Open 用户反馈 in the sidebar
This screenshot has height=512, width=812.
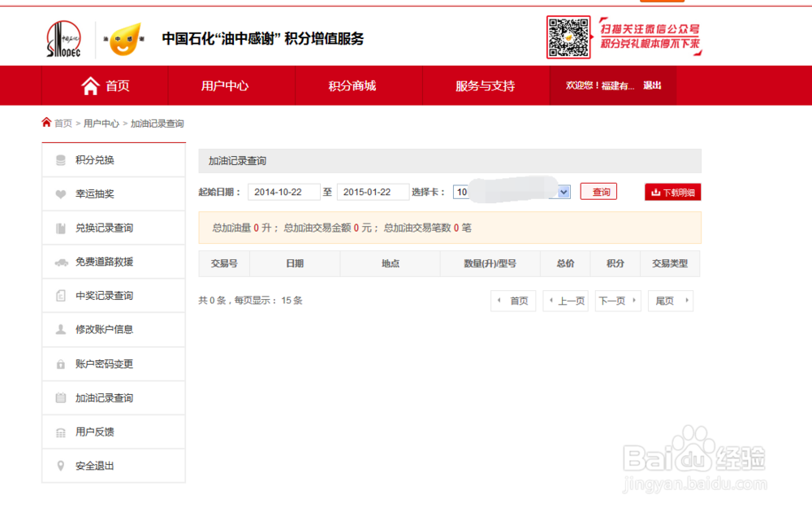coord(114,432)
